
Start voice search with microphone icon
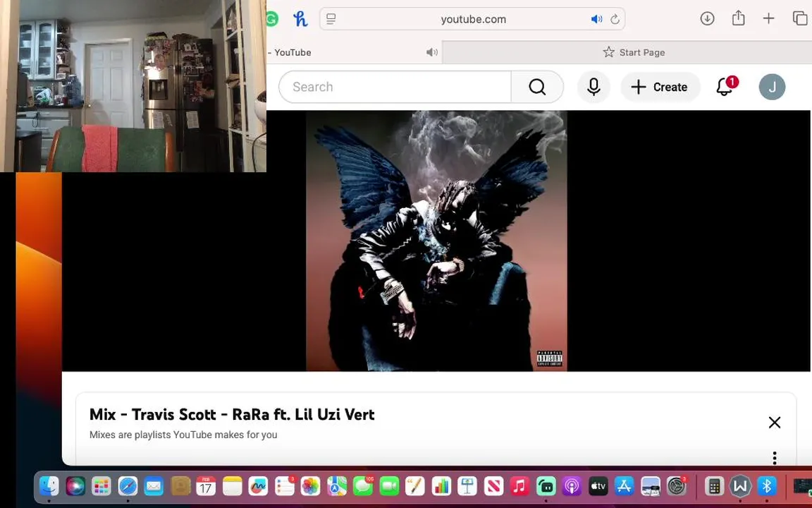pos(593,87)
